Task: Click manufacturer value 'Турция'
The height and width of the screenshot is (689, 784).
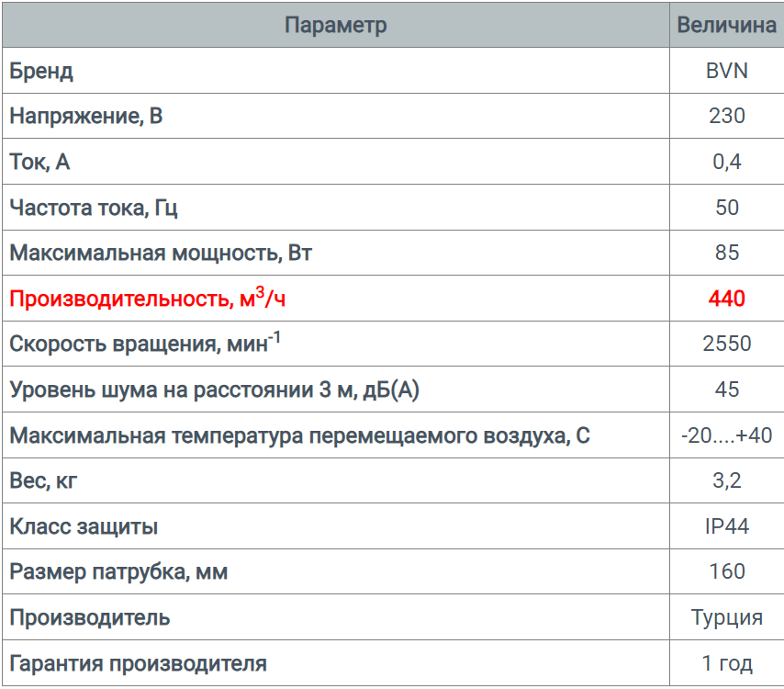Action: (x=726, y=618)
